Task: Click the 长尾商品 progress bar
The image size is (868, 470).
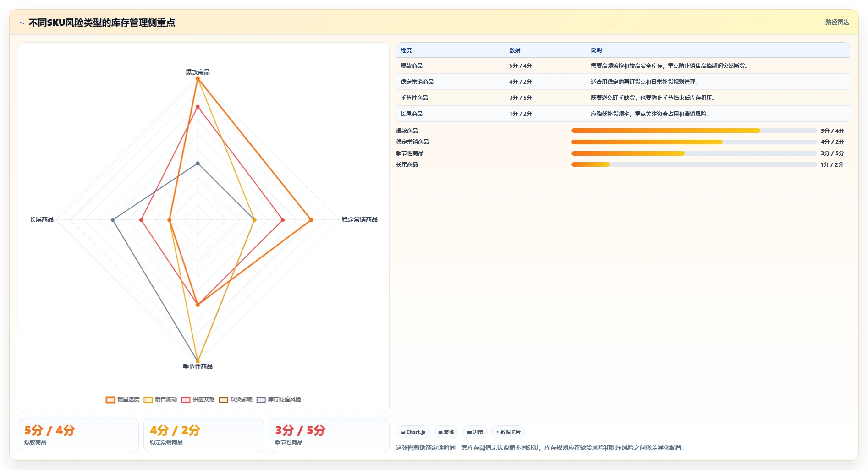Action: coord(694,164)
